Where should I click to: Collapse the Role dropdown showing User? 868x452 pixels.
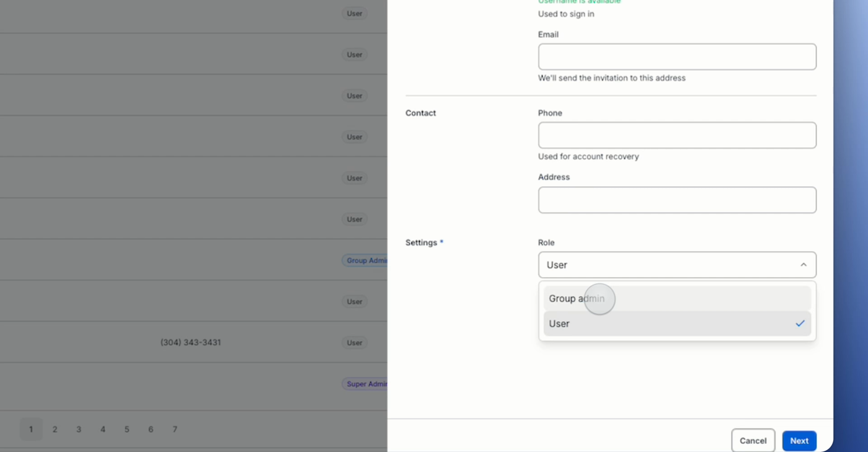tap(677, 265)
